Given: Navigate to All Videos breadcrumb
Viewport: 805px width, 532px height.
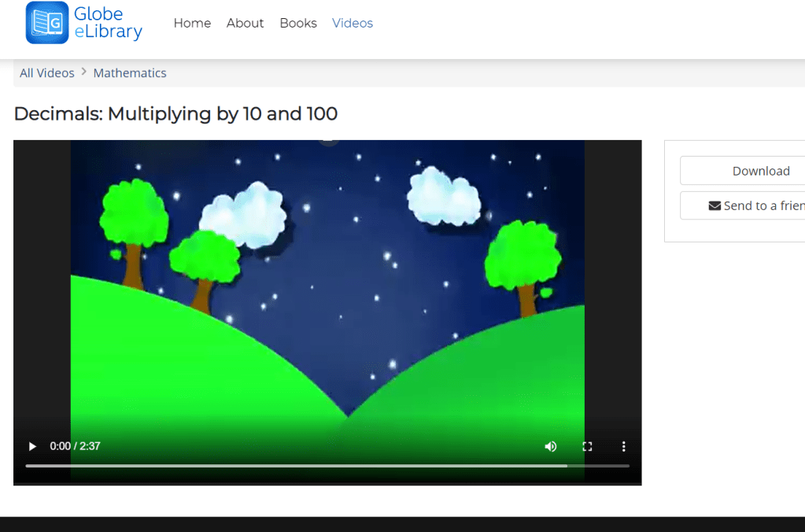Looking at the screenshot, I should pyautogui.click(x=47, y=72).
